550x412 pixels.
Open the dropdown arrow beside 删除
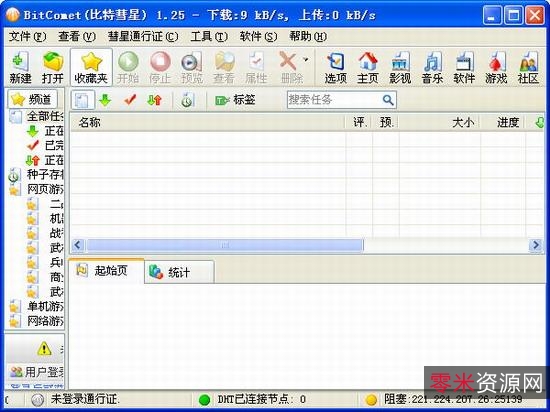click(x=306, y=60)
